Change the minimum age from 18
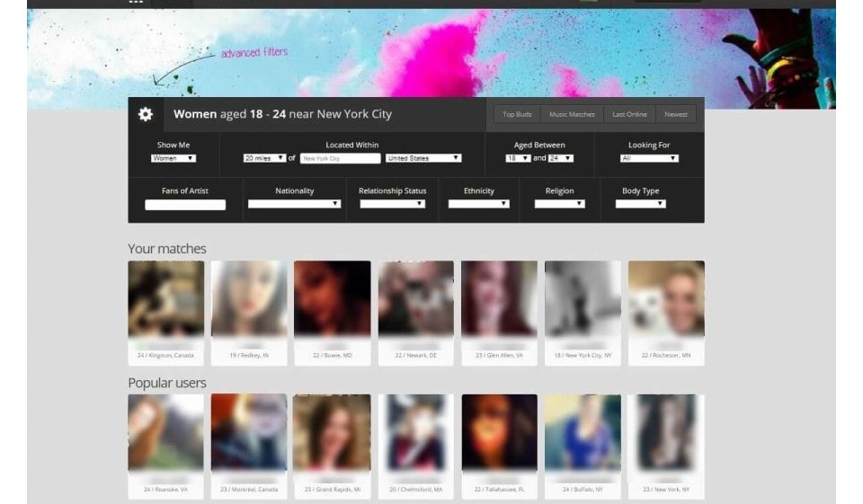The image size is (863, 504). click(x=518, y=158)
